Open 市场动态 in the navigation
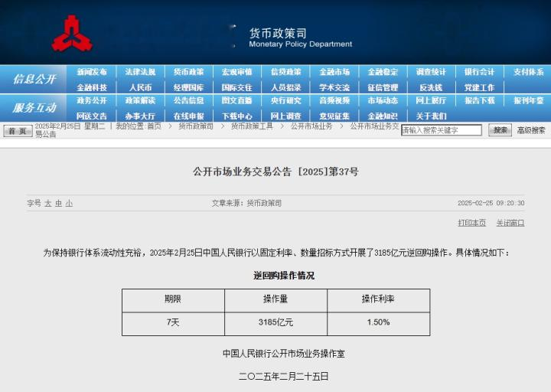The height and width of the screenshot is (392, 551). 383,100
